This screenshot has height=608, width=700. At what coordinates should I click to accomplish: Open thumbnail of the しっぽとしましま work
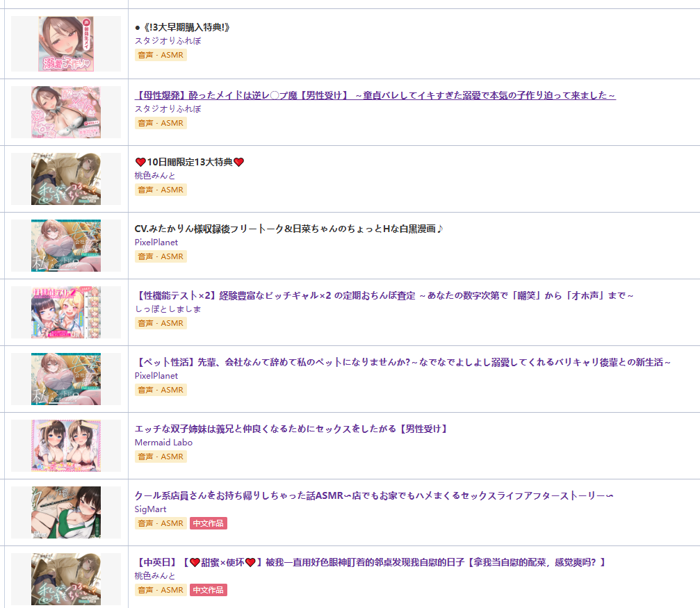click(x=66, y=312)
